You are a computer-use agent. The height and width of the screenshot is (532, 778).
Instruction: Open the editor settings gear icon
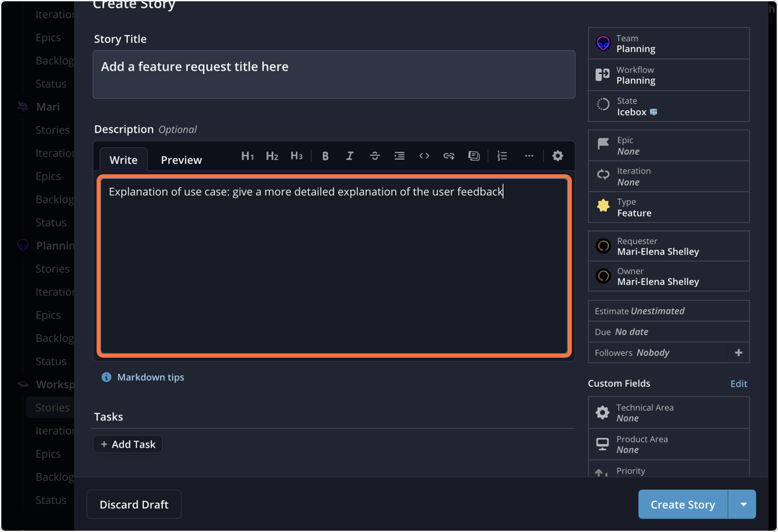[x=558, y=156]
